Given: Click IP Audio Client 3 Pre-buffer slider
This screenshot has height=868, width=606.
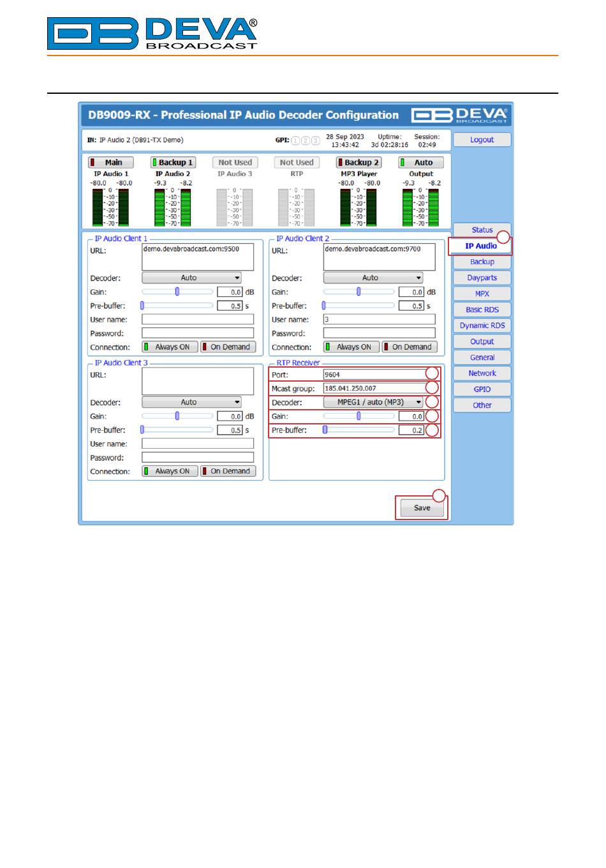Looking at the screenshot, I should [x=177, y=430].
